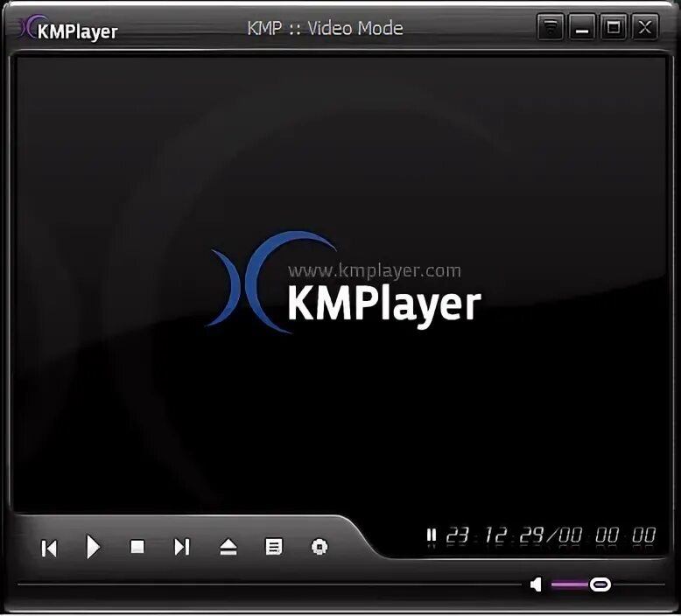Mute audio with the speaker icon
The height and width of the screenshot is (616, 681).
pyautogui.click(x=537, y=584)
